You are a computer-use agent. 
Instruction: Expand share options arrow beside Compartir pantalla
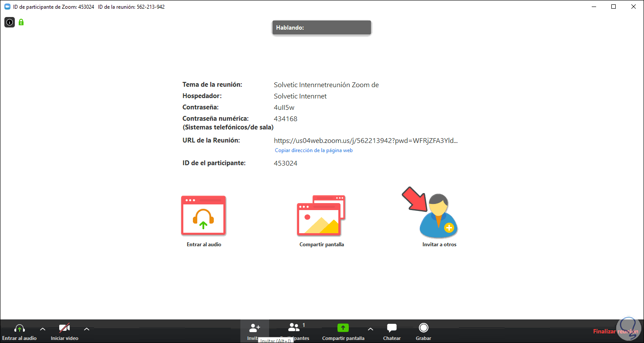(371, 329)
